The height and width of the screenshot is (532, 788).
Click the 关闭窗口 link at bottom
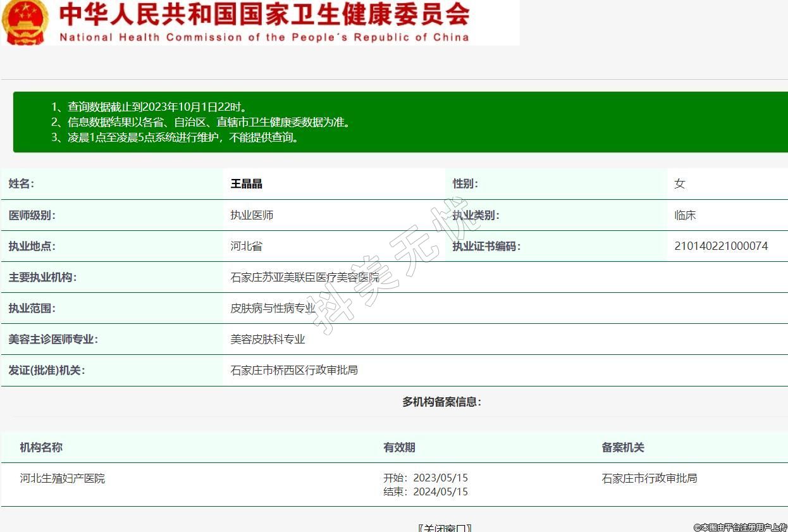tap(445, 528)
